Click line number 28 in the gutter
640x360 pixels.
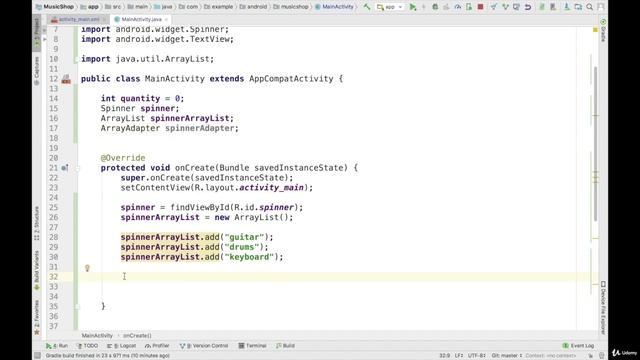tap(53, 237)
